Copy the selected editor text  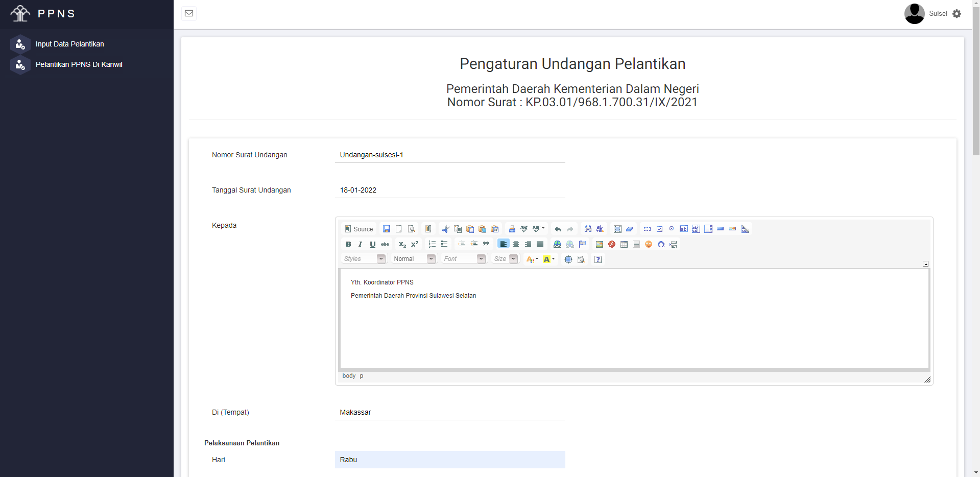pyautogui.click(x=458, y=229)
